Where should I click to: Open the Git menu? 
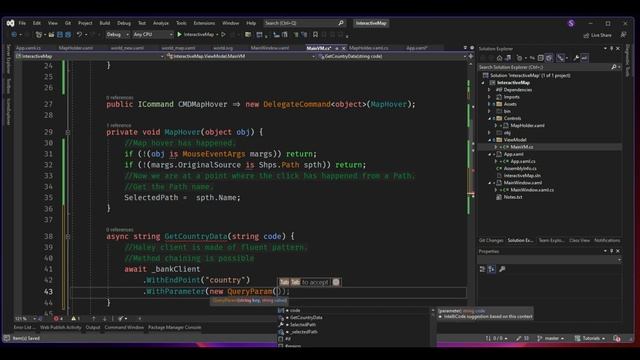tap(68, 23)
